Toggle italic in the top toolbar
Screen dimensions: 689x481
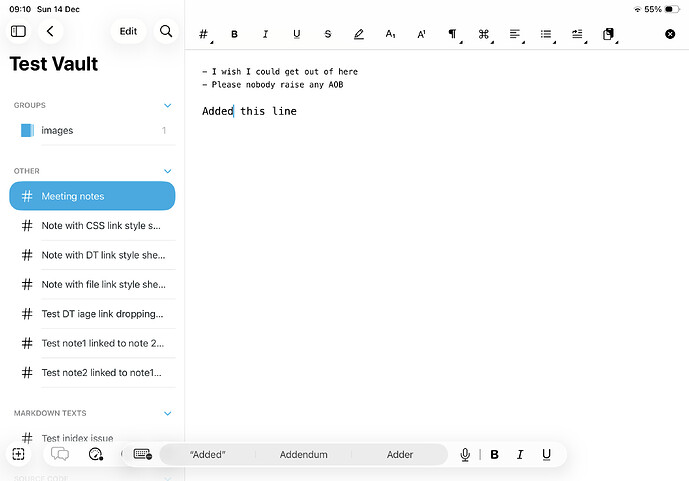(x=266, y=34)
